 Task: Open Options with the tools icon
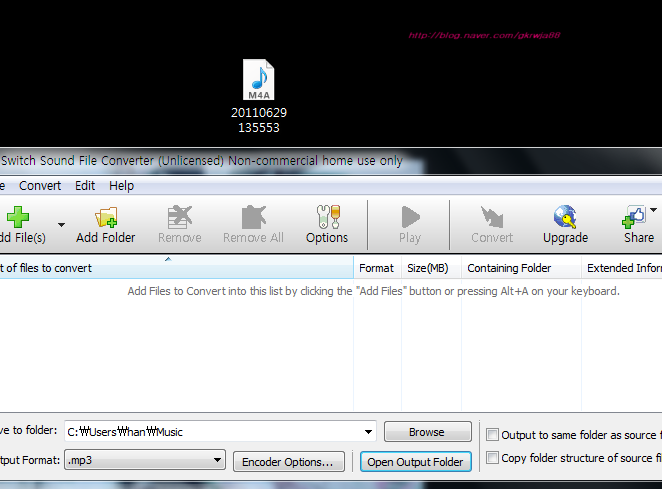pyautogui.click(x=328, y=217)
